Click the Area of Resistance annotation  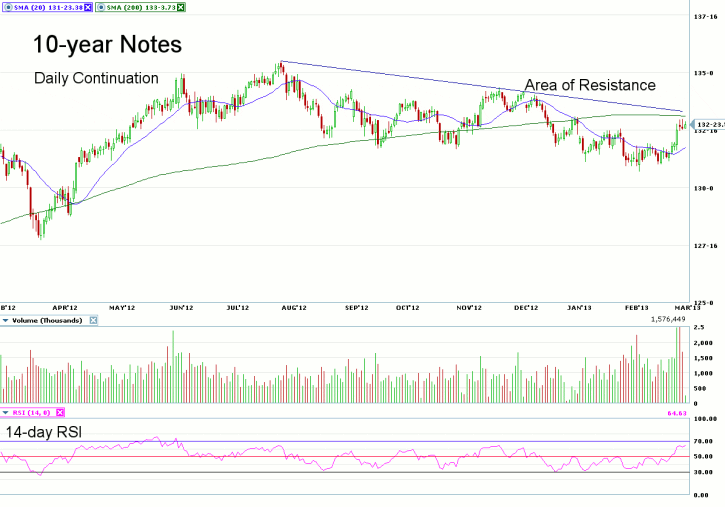pos(589,85)
